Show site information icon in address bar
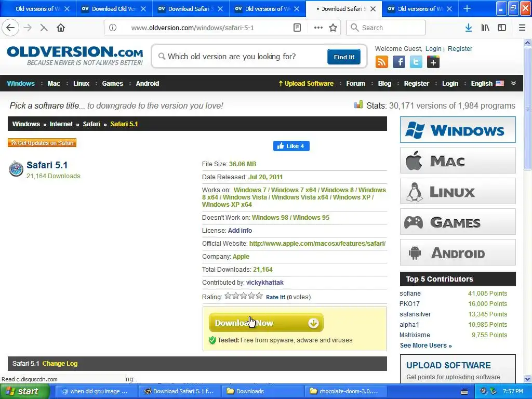Image resolution: width=532 pixels, height=399 pixels. (x=113, y=28)
